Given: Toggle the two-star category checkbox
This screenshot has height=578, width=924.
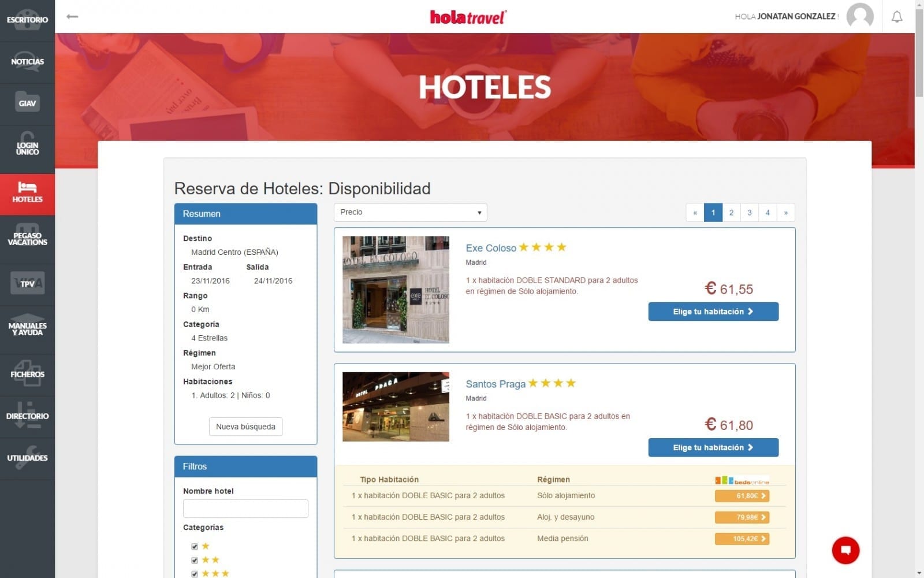Looking at the screenshot, I should click(x=195, y=560).
